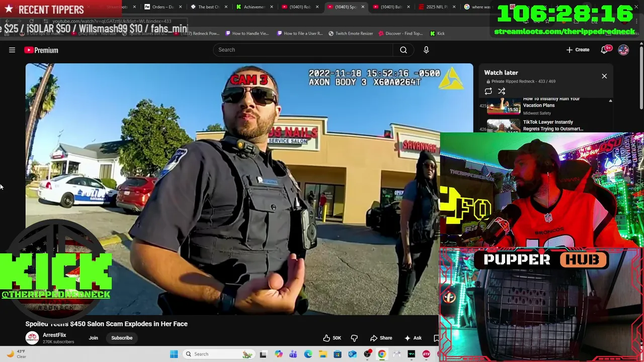Open Microsoft Store from the taskbar
Screen dimensions: 644x362
(x=338, y=354)
